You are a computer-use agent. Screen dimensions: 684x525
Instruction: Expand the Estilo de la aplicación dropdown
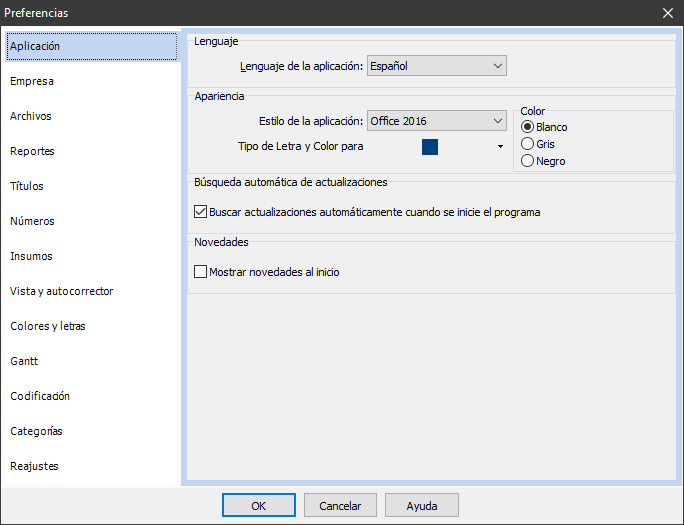click(437, 121)
